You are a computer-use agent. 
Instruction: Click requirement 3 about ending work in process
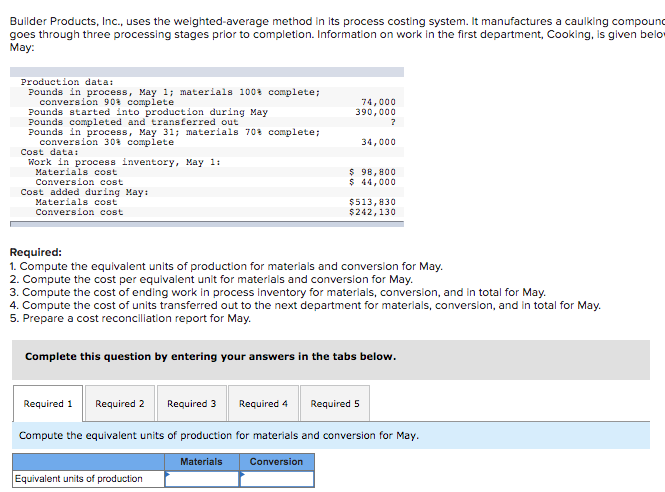point(277,293)
